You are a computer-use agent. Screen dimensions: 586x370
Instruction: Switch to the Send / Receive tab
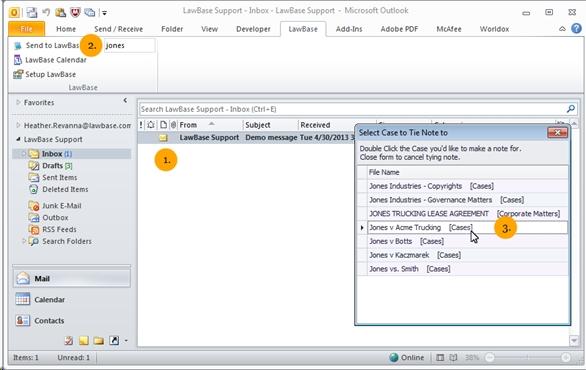118,29
